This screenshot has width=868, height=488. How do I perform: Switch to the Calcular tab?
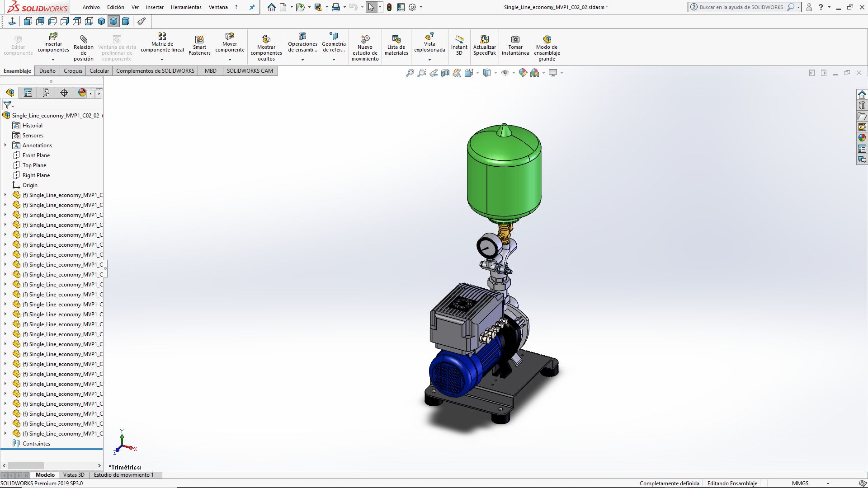[99, 70]
